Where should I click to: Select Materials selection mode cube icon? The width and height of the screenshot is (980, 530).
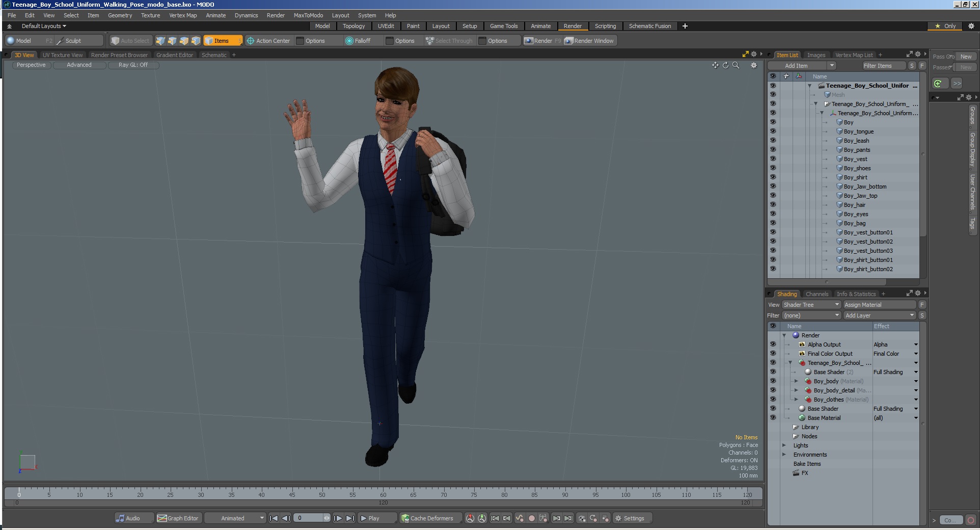click(x=196, y=41)
